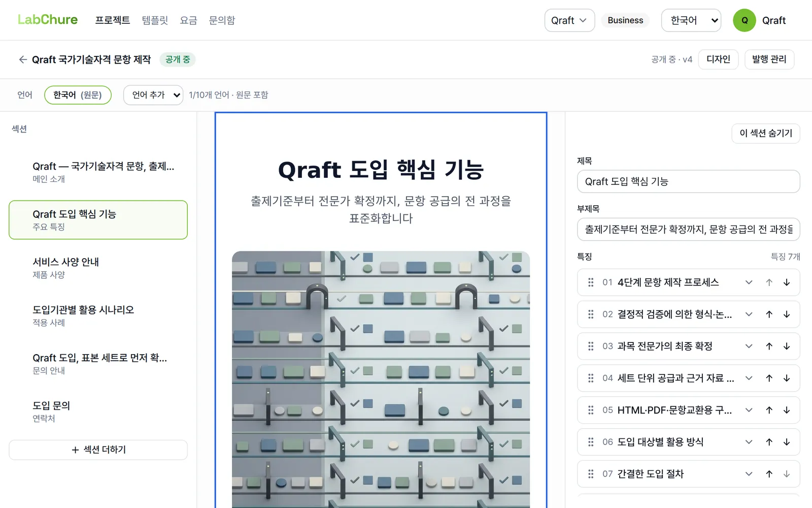Edit the 제목 title input field

(x=689, y=182)
